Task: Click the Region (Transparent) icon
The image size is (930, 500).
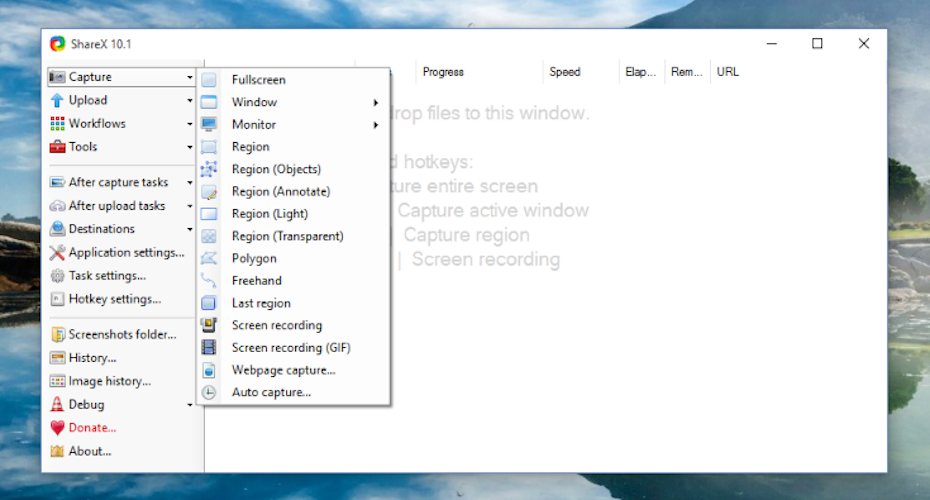Action: click(x=209, y=236)
